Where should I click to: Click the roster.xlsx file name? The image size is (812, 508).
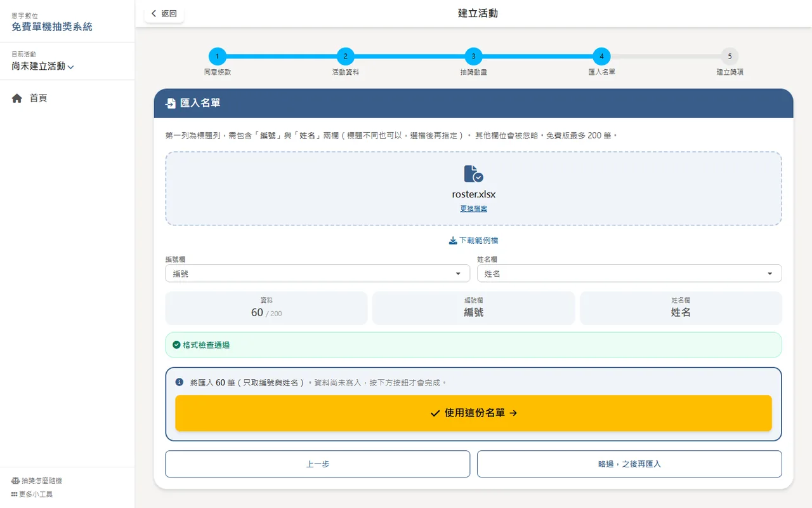point(473,194)
